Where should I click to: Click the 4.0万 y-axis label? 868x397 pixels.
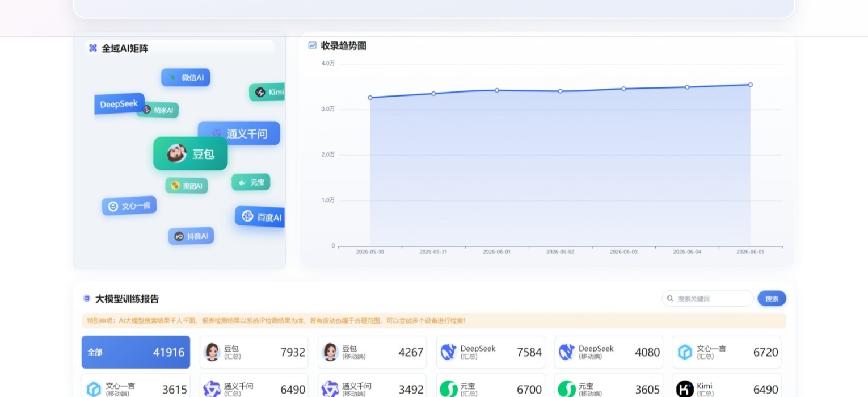pyautogui.click(x=328, y=64)
